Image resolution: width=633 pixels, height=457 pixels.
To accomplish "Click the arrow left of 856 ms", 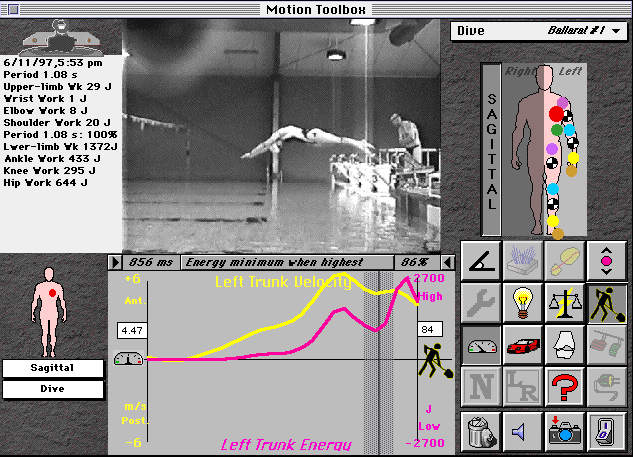I will coord(115,262).
